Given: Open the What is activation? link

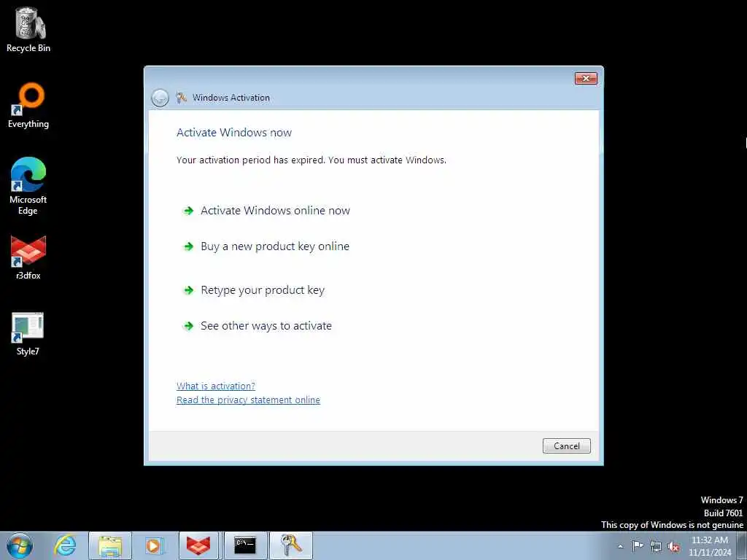Looking at the screenshot, I should pyautogui.click(x=216, y=386).
